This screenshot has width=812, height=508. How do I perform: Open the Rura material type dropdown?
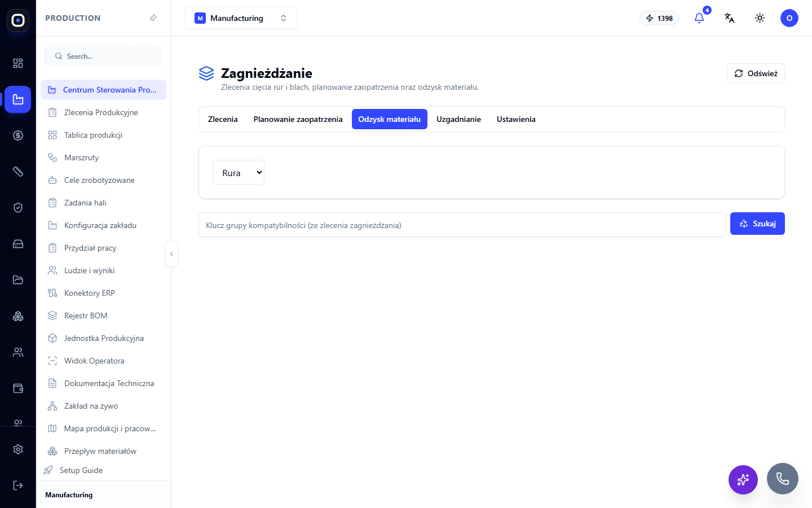239,173
